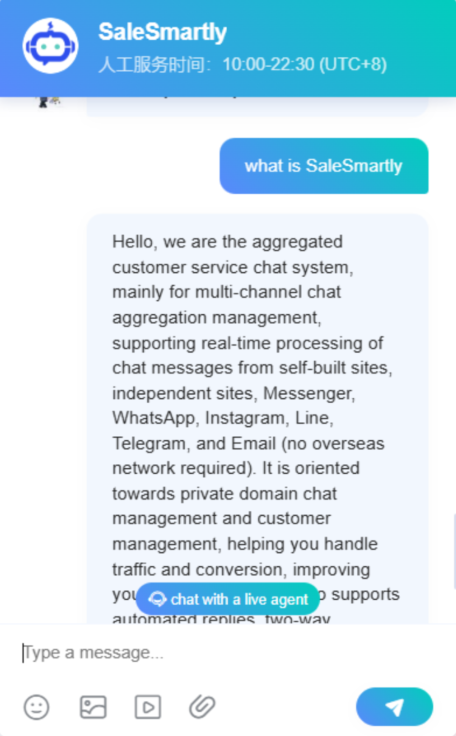Focus the Type a message input field
Image resolution: width=456 pixels, height=736 pixels.
coord(228,652)
